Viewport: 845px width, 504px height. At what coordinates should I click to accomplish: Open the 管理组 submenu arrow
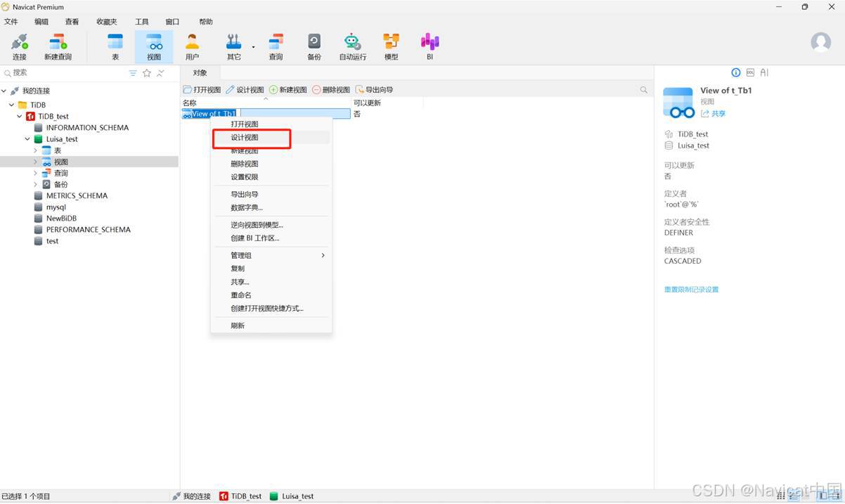[x=323, y=255]
